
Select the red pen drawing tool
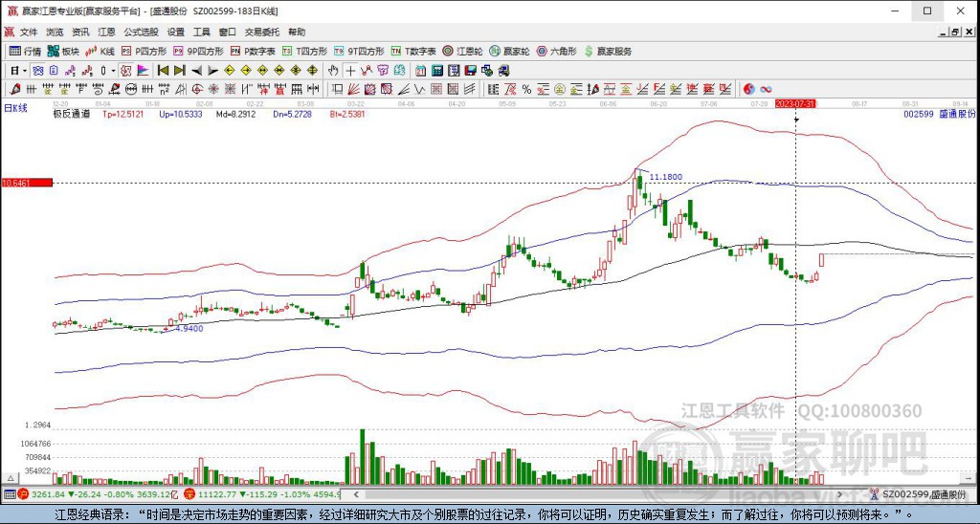pos(15,89)
